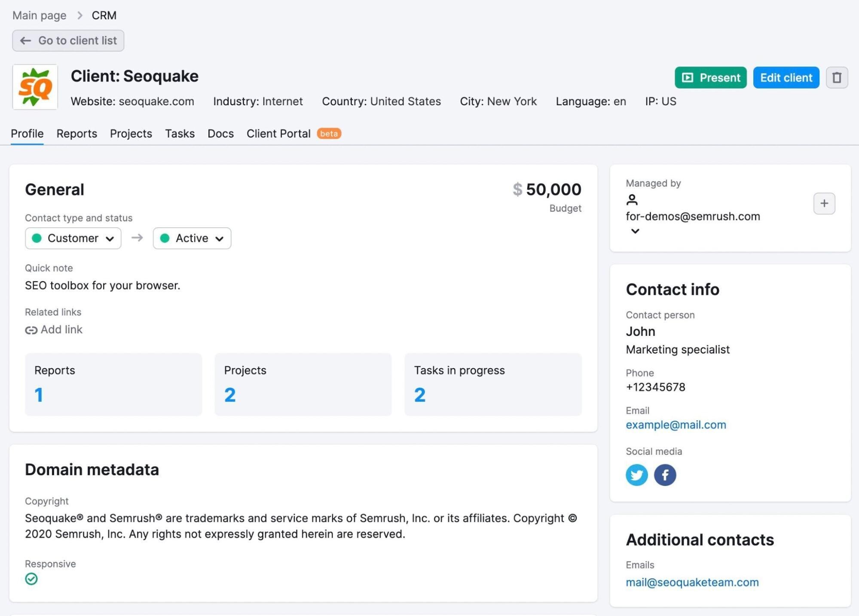Click the Client: Seoquake heading
Image resolution: width=859 pixels, height=616 pixels.
(x=135, y=76)
